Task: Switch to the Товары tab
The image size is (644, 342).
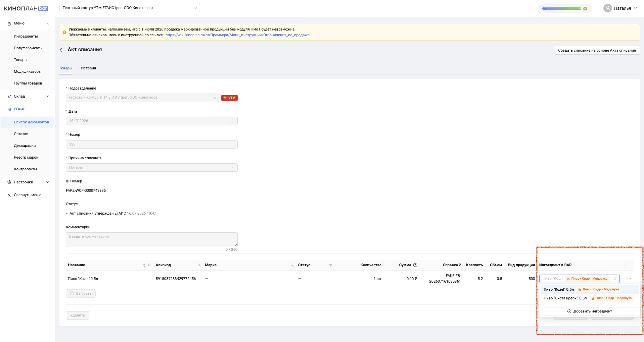Action: 65,68
